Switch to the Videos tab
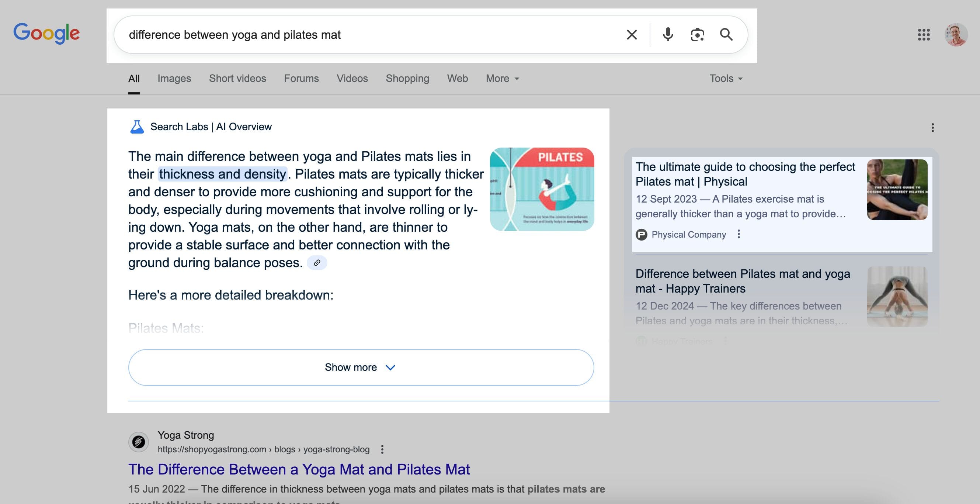Image resolution: width=980 pixels, height=504 pixels. 352,79
